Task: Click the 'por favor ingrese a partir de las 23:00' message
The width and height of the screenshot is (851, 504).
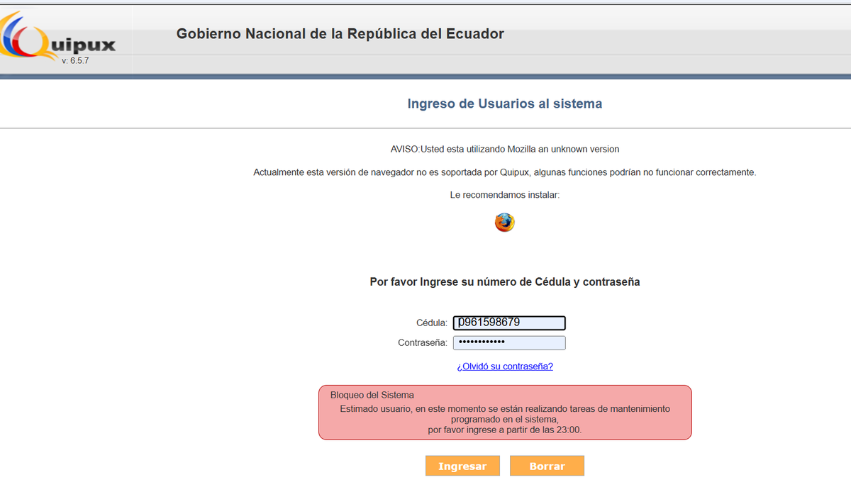Action: tap(505, 430)
